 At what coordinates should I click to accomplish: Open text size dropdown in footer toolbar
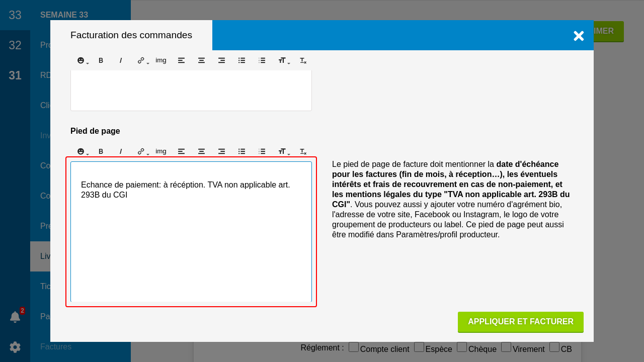pos(284,151)
